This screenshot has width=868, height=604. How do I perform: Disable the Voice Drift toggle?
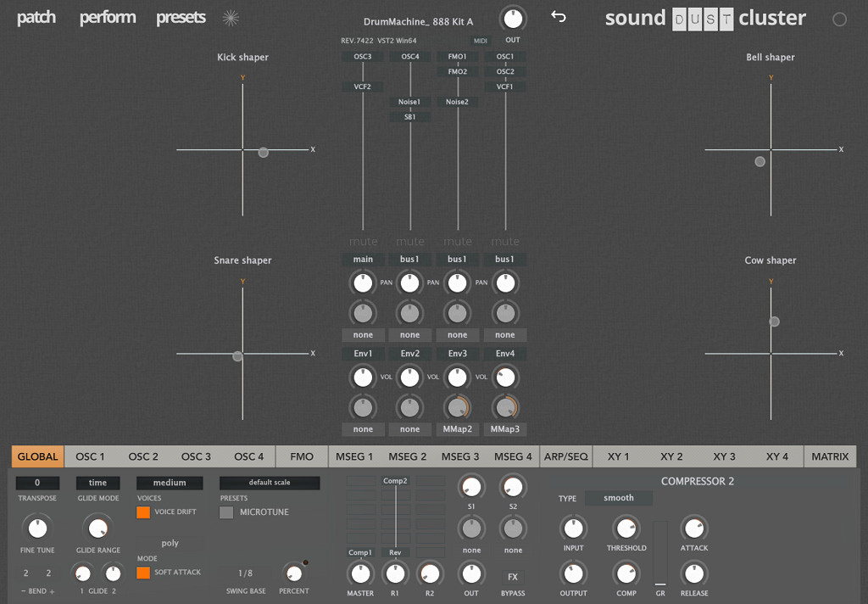tap(143, 512)
